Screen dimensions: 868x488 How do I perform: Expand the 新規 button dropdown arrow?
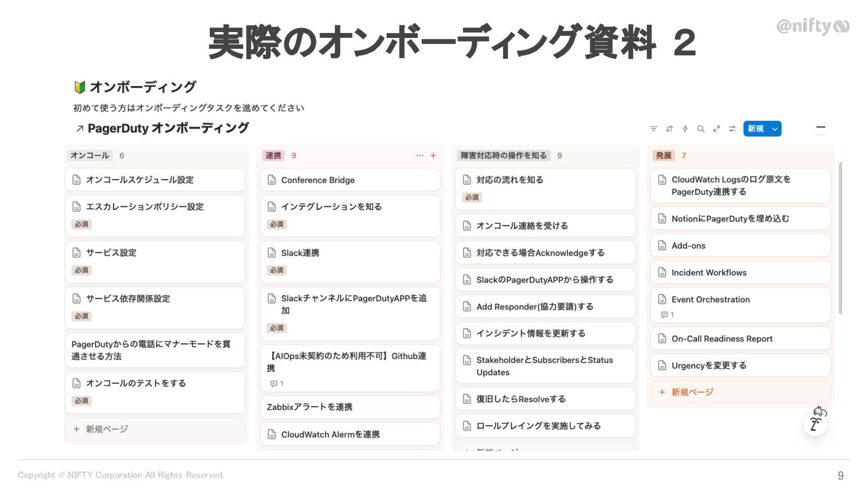(x=775, y=129)
